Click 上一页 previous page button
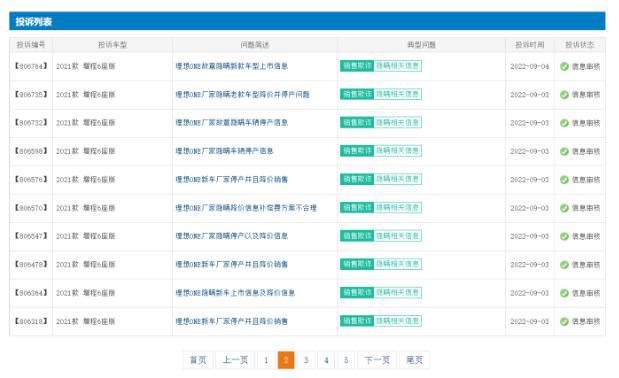The height and width of the screenshot is (378, 619). coord(235,360)
